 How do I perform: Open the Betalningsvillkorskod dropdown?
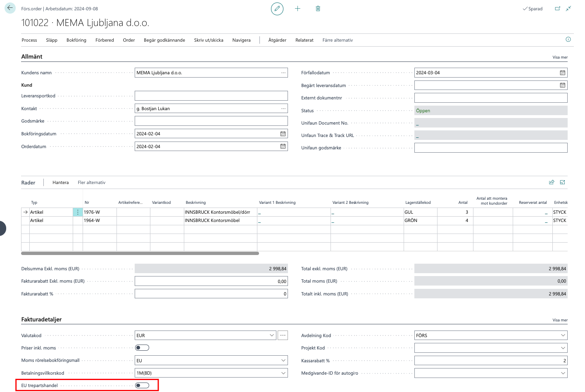[283, 373]
